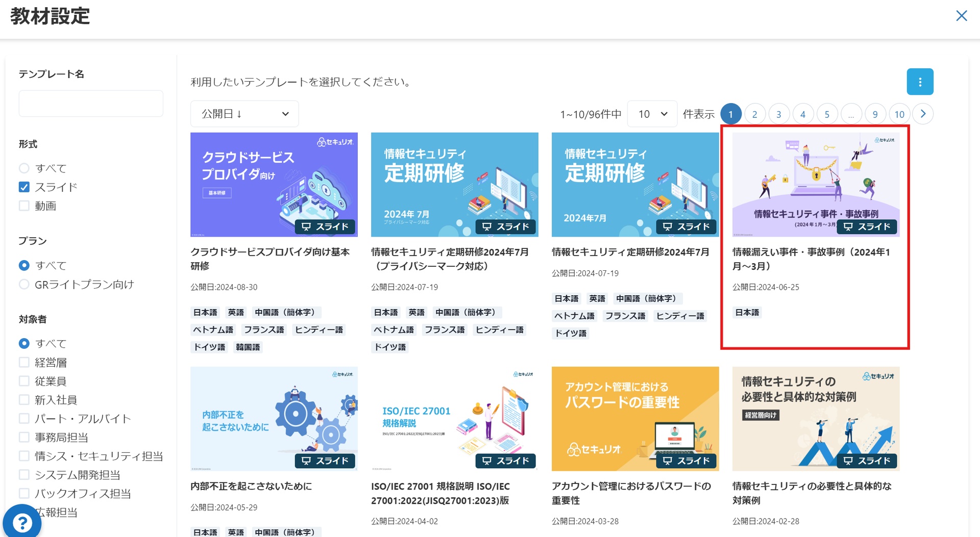The width and height of the screenshot is (980, 537).
Task: Uncheck the スライド format checkbox
Action: (x=24, y=187)
